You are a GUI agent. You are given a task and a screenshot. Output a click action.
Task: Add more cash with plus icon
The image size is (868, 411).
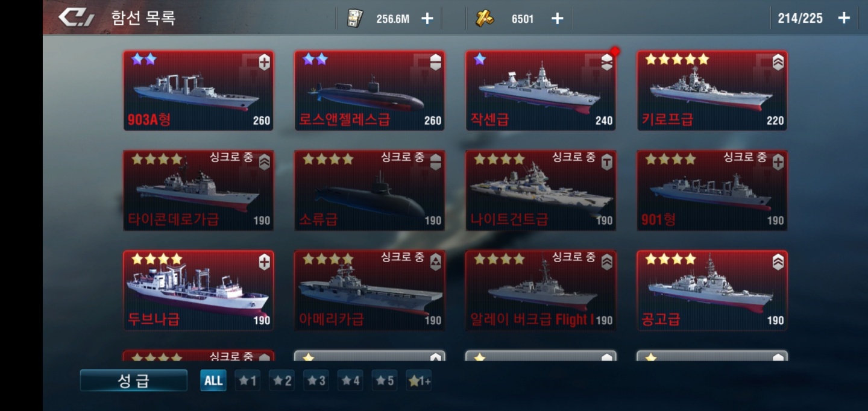click(x=427, y=19)
